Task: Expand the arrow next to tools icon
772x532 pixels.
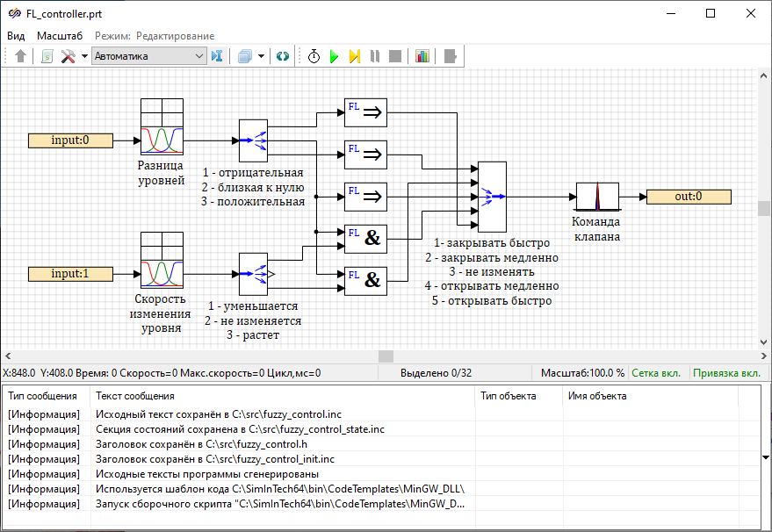Action: pos(84,56)
